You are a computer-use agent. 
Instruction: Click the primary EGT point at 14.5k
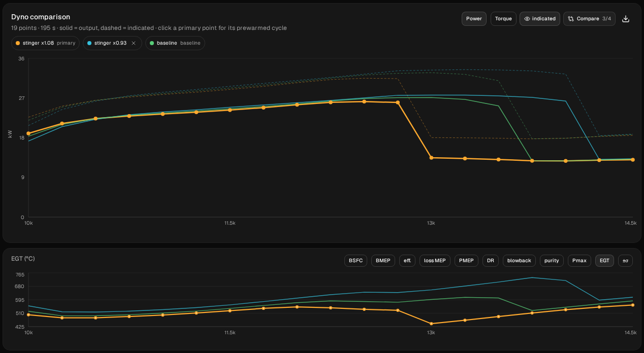pyautogui.click(x=632, y=305)
